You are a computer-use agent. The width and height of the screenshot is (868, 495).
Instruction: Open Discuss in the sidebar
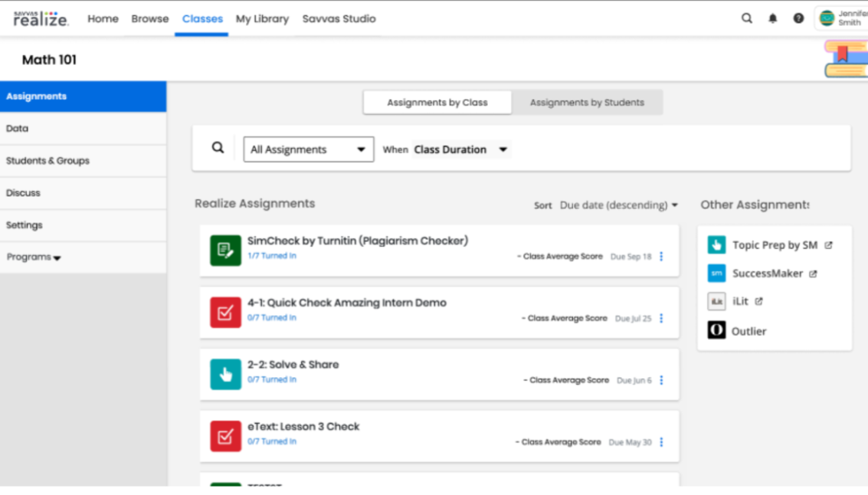[83, 192]
